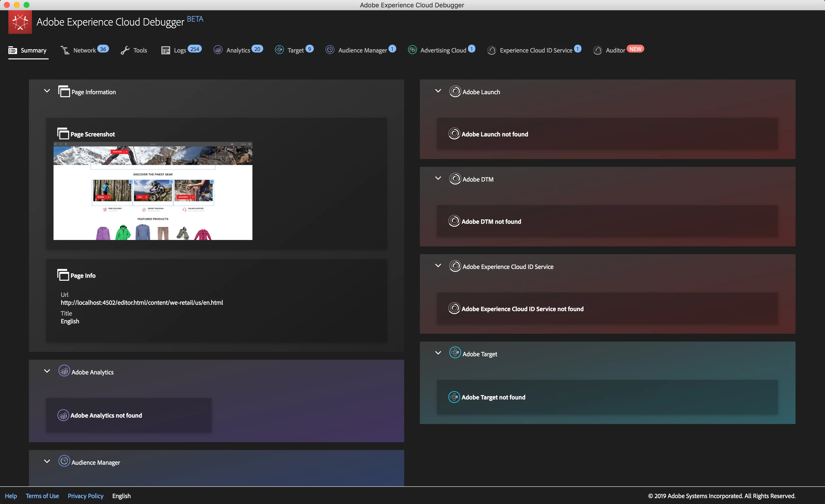This screenshot has width=825, height=504.
Task: Click the Tools wrench icon
Action: (125, 50)
